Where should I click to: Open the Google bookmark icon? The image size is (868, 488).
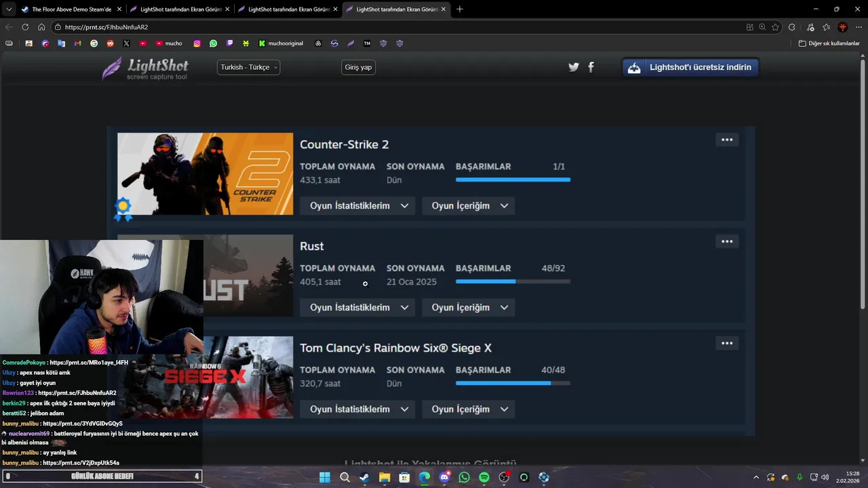click(94, 43)
